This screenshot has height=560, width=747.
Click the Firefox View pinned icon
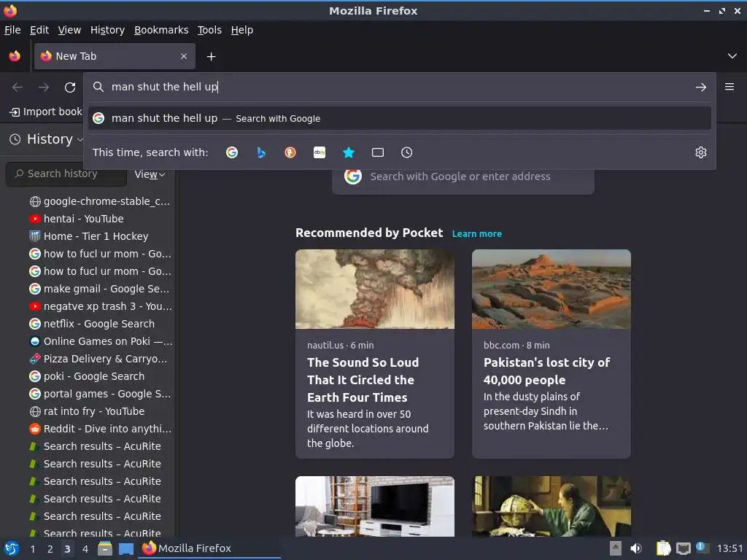(x=15, y=56)
